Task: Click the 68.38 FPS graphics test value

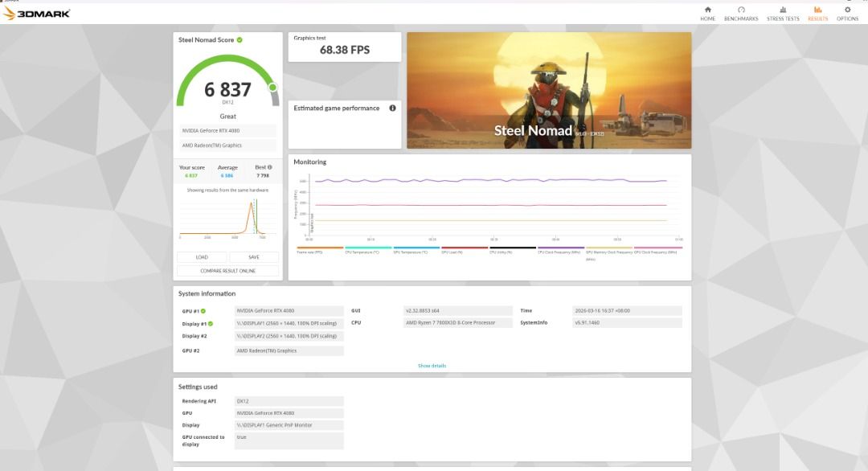Action: [x=344, y=50]
